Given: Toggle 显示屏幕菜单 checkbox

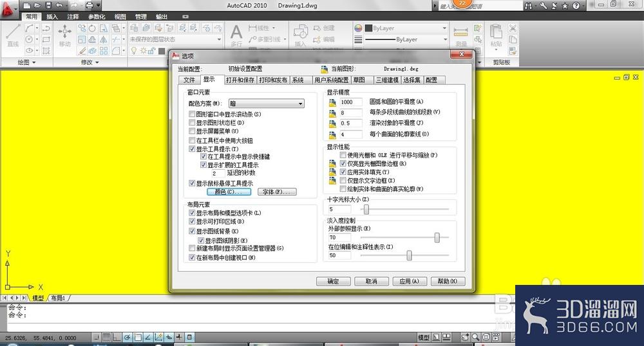Looking at the screenshot, I should tap(192, 131).
